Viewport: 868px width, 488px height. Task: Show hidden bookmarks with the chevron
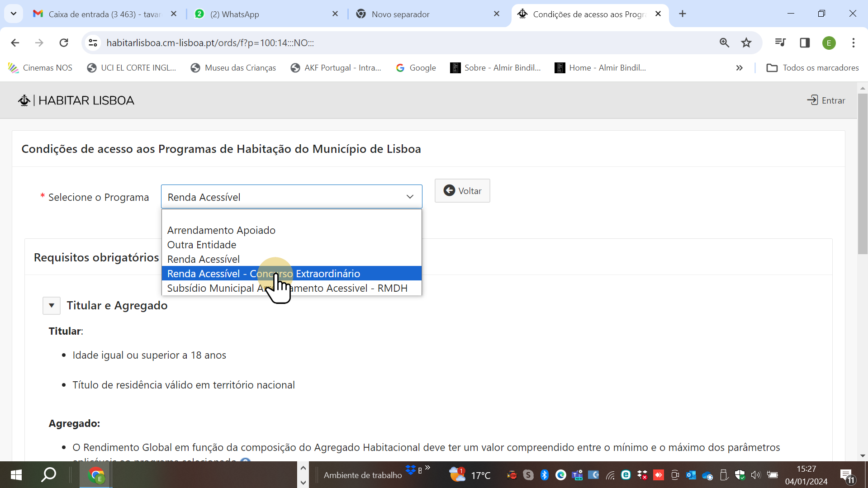click(740, 67)
